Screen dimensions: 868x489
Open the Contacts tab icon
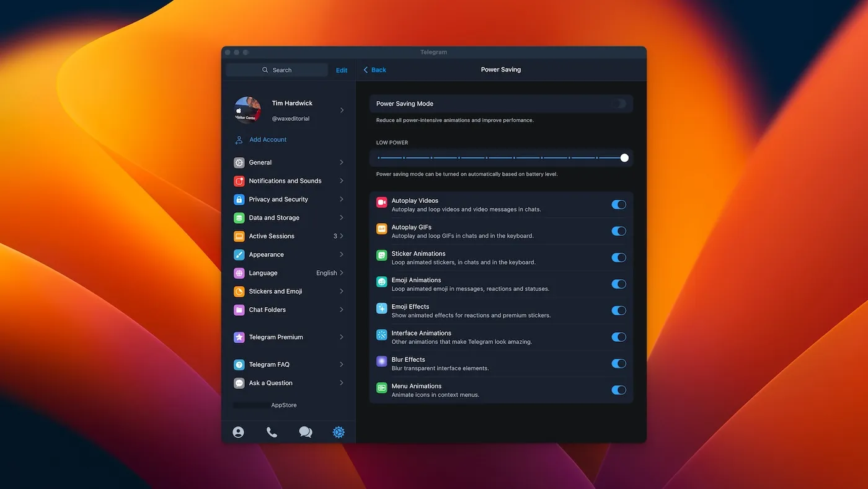(238, 432)
